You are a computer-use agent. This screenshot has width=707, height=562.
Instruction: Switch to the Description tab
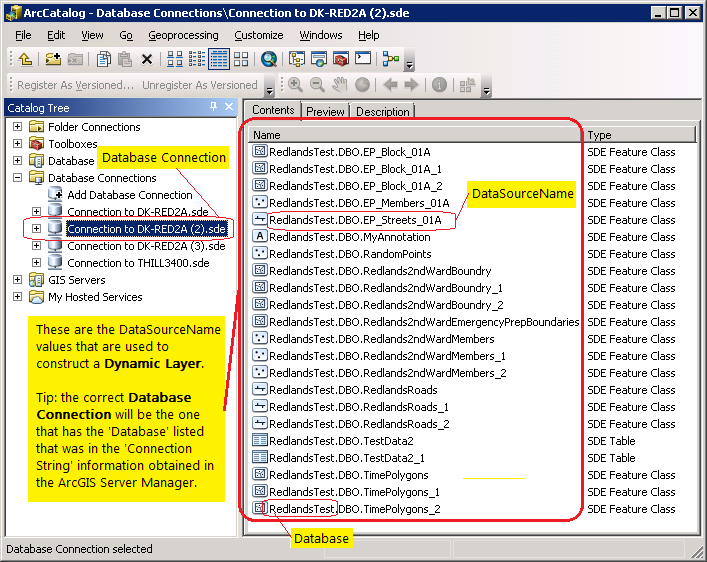(383, 111)
